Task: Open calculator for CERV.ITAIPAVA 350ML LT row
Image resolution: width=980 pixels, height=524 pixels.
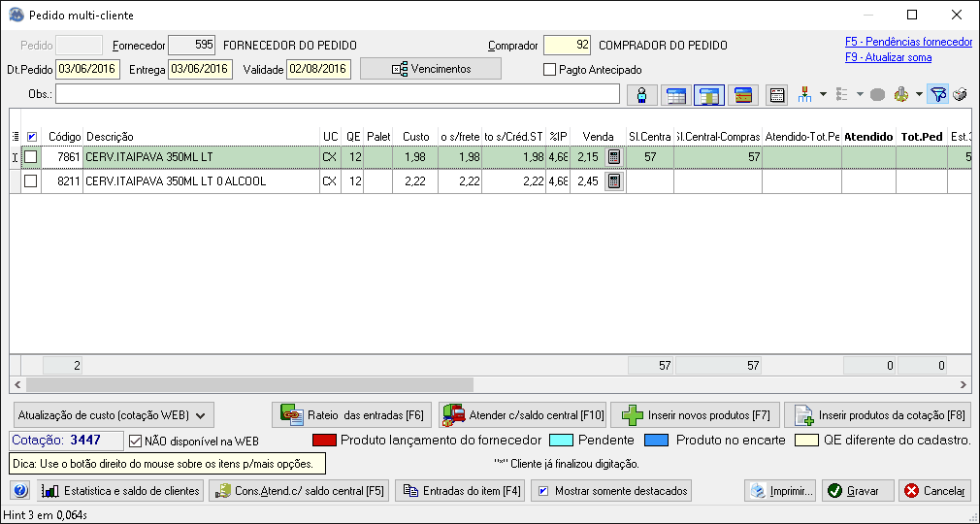Action: 614,157
